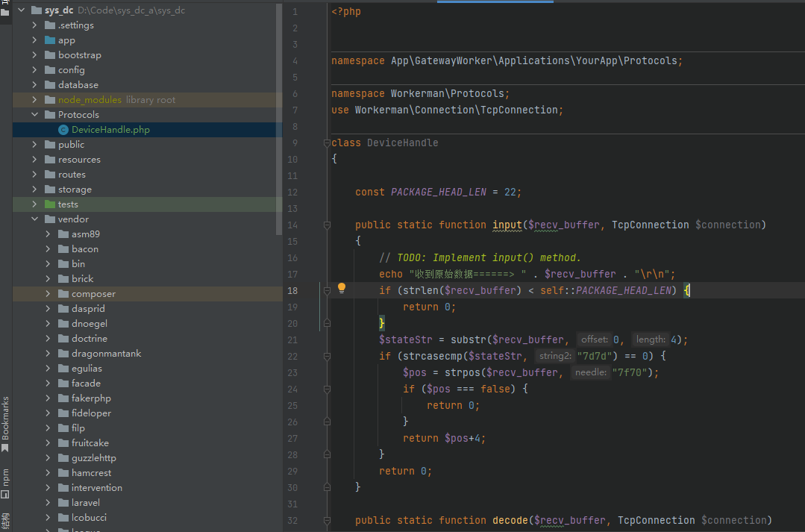Select the fideloper folder name

tap(91, 413)
